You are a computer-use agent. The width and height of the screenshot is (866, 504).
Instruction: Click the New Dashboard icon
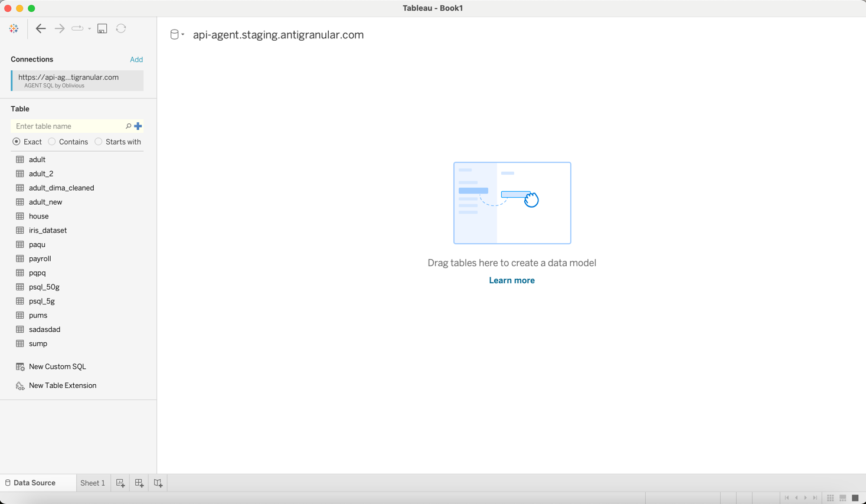pos(139,483)
